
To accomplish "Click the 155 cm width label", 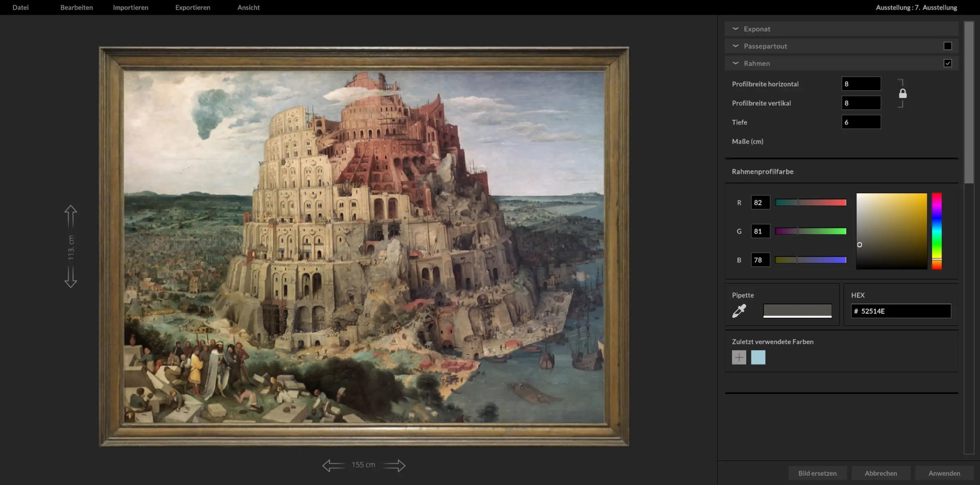I will (363, 465).
